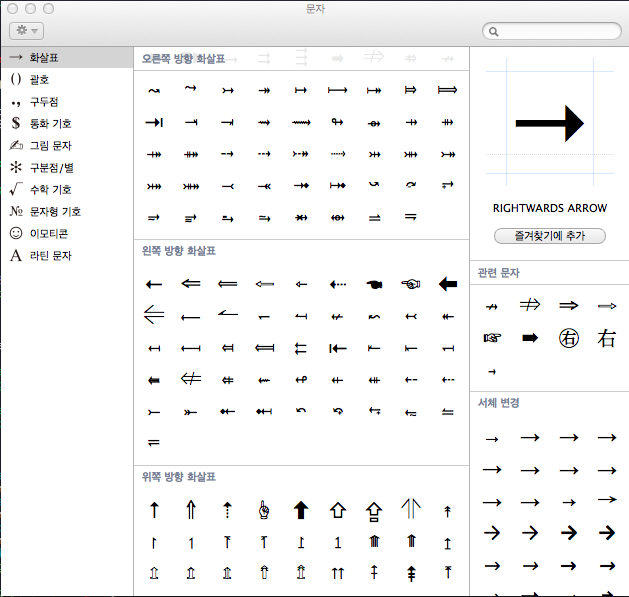Click the large RIGHTWARDS ARROW preview

(x=550, y=123)
